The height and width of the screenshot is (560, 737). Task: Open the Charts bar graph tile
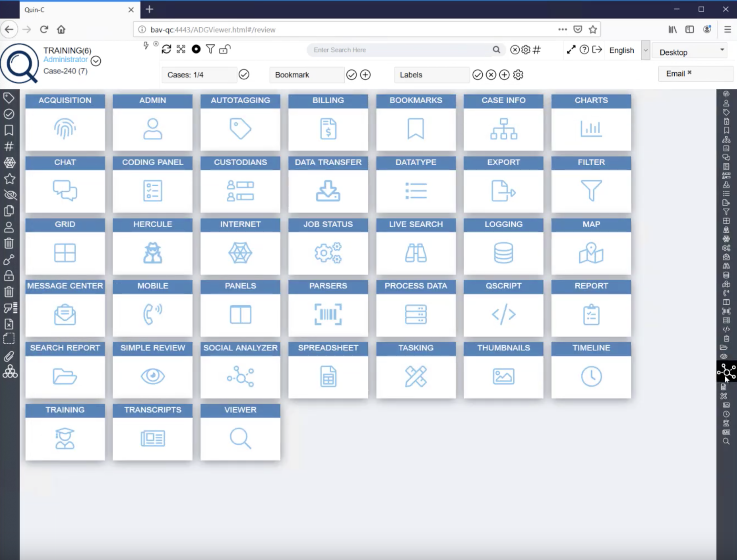[x=591, y=122]
